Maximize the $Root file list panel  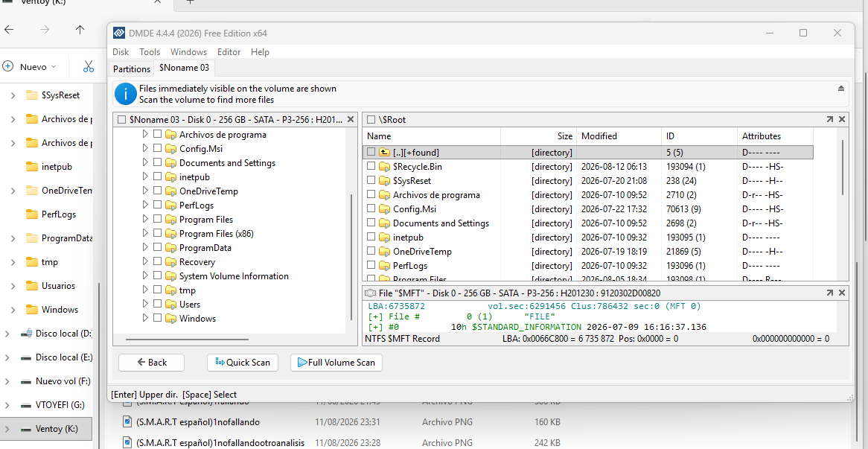[830, 120]
